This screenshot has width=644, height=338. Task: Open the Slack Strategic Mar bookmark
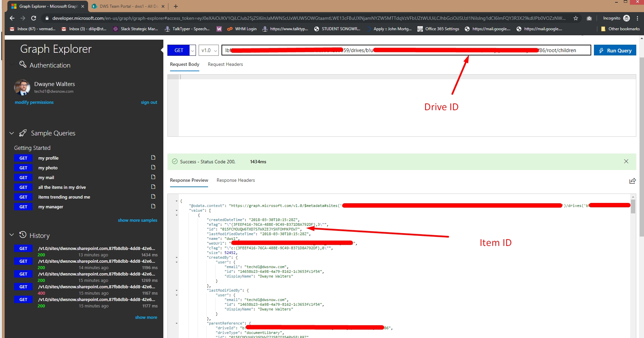coord(135,29)
